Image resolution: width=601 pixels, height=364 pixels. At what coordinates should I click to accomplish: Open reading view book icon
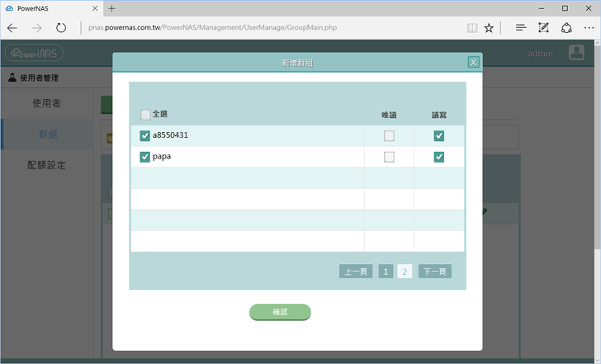pos(472,27)
